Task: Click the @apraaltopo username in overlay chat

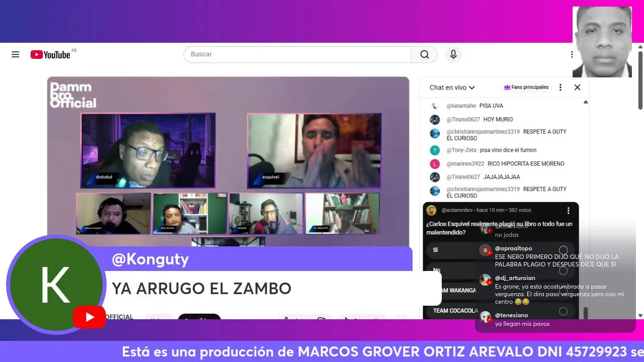Action: click(514, 248)
